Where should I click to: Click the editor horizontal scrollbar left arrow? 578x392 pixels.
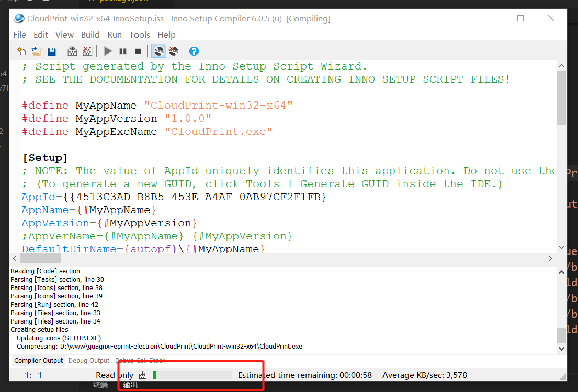click(15, 258)
